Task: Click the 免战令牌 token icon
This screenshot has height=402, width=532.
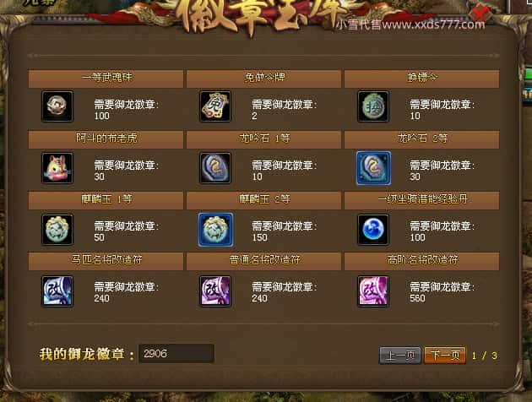Action: tap(215, 106)
